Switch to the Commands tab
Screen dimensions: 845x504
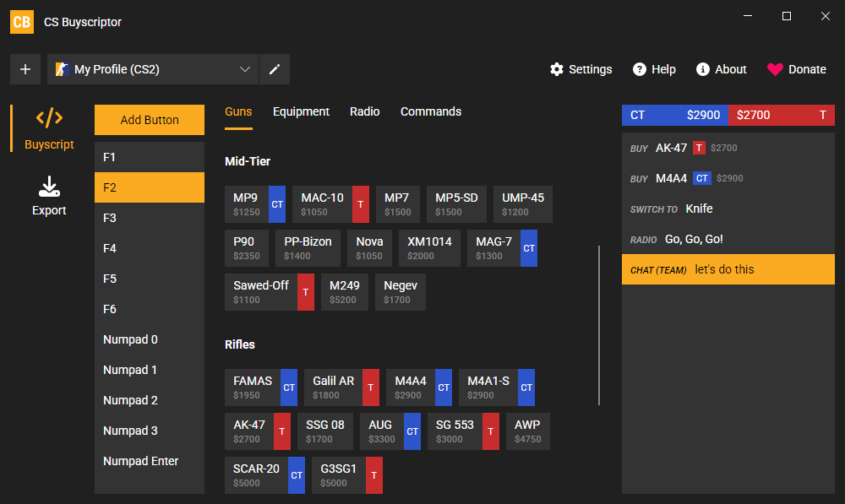(x=431, y=112)
